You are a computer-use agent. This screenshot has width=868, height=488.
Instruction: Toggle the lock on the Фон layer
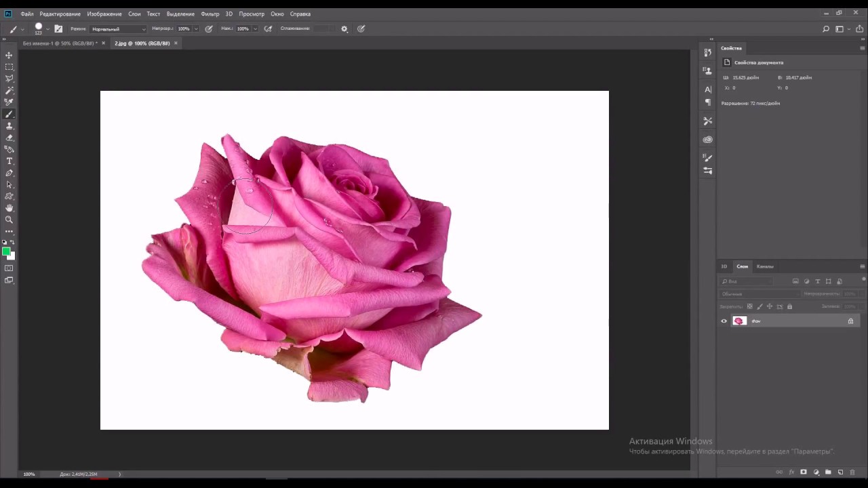pyautogui.click(x=850, y=321)
